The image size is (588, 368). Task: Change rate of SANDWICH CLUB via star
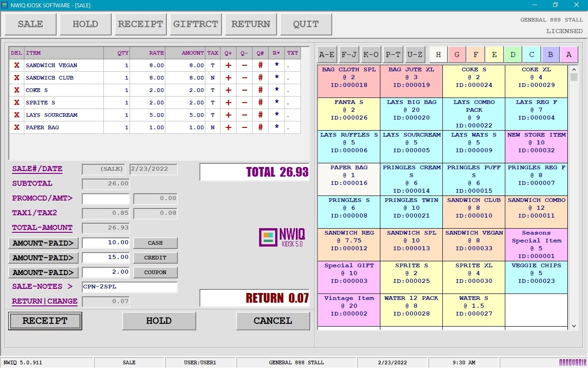point(277,78)
